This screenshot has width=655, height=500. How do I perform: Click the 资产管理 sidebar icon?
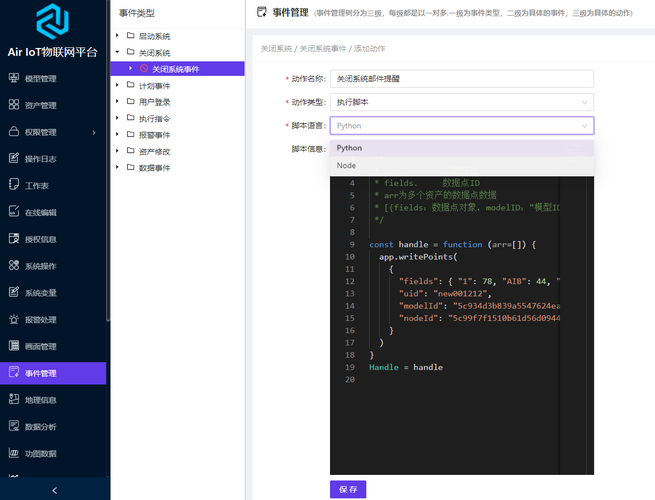coord(14,105)
